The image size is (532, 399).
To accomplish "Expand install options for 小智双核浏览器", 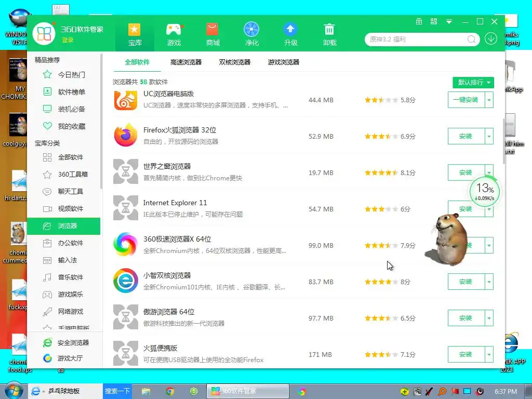I will click(x=489, y=282).
